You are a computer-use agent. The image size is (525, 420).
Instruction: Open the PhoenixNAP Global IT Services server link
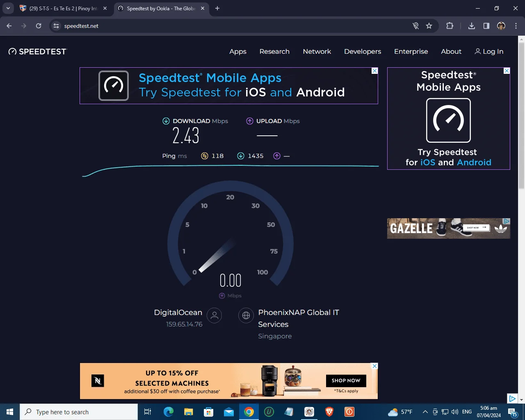pyautogui.click(x=299, y=318)
